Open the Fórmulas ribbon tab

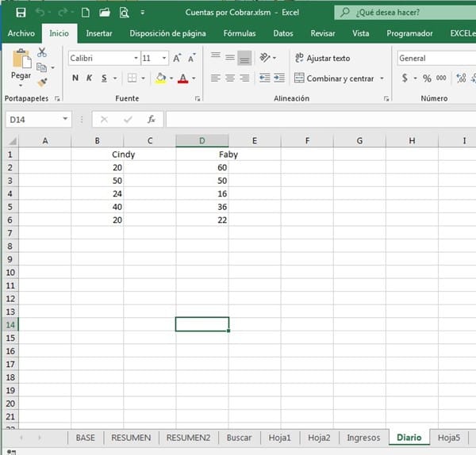coord(239,33)
